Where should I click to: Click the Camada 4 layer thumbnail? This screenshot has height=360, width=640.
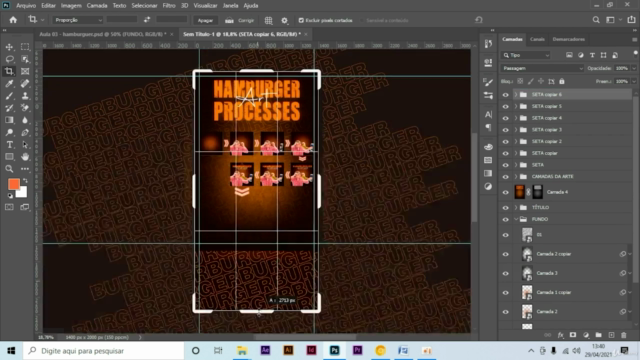[520, 192]
